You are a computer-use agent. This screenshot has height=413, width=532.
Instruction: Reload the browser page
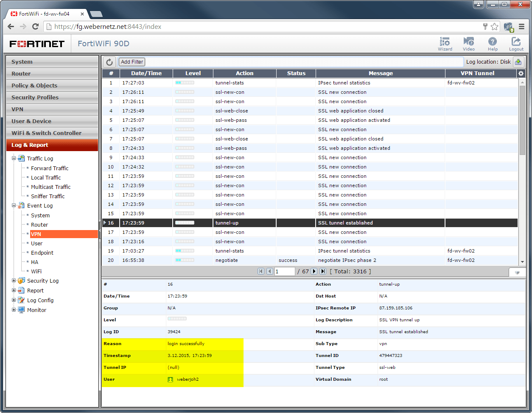click(35, 26)
